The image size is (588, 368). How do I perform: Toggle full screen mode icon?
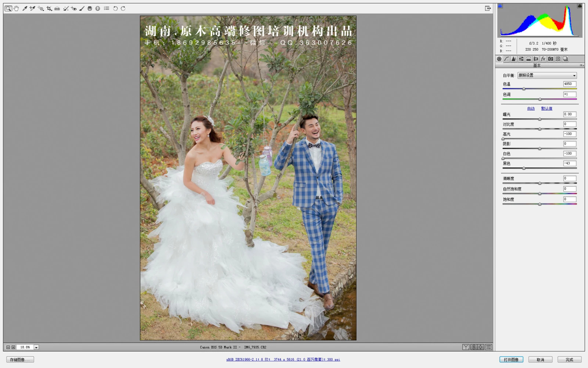point(488,8)
